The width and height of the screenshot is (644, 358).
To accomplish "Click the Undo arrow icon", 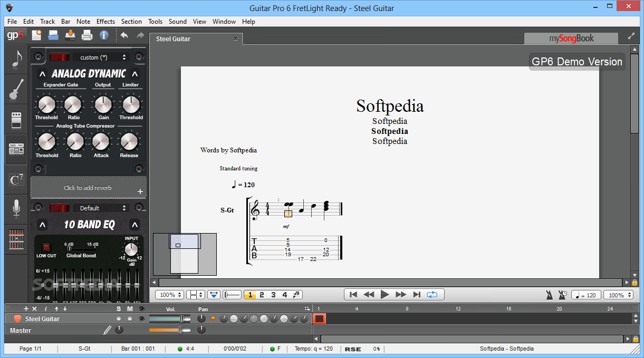I will [x=124, y=35].
